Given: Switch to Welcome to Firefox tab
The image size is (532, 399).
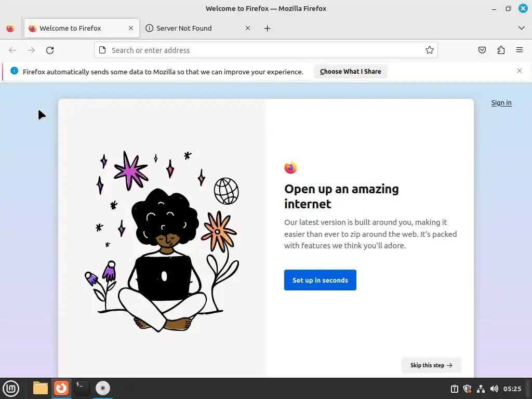Looking at the screenshot, I should pos(82,28).
